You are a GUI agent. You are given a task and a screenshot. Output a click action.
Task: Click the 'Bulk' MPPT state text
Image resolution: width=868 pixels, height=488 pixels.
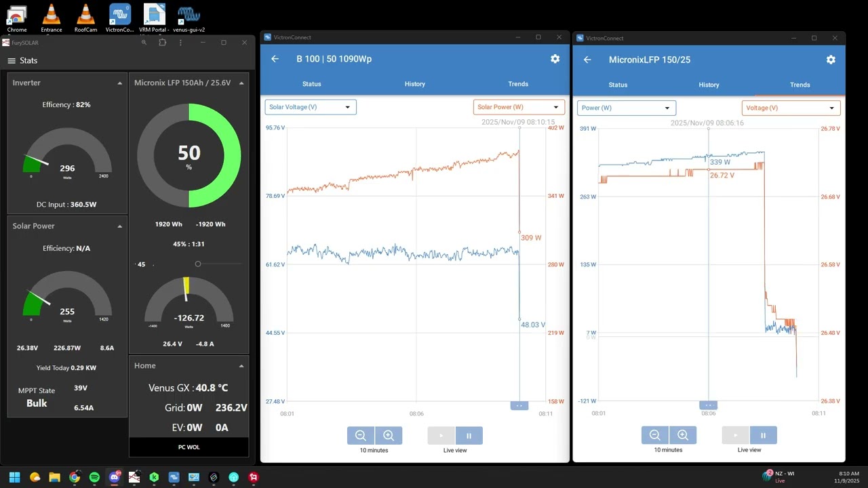point(37,403)
